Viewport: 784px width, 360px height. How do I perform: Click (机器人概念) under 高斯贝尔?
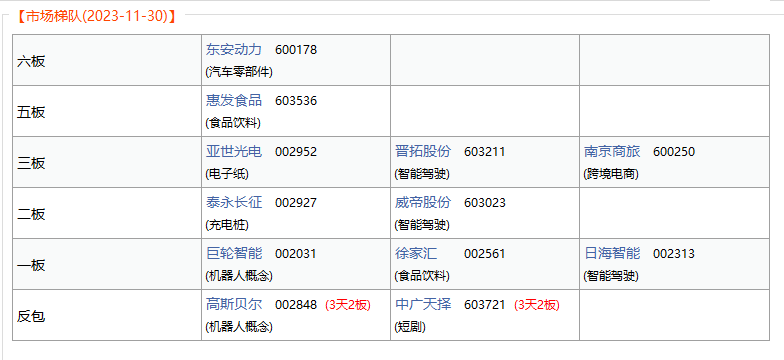click(239, 327)
